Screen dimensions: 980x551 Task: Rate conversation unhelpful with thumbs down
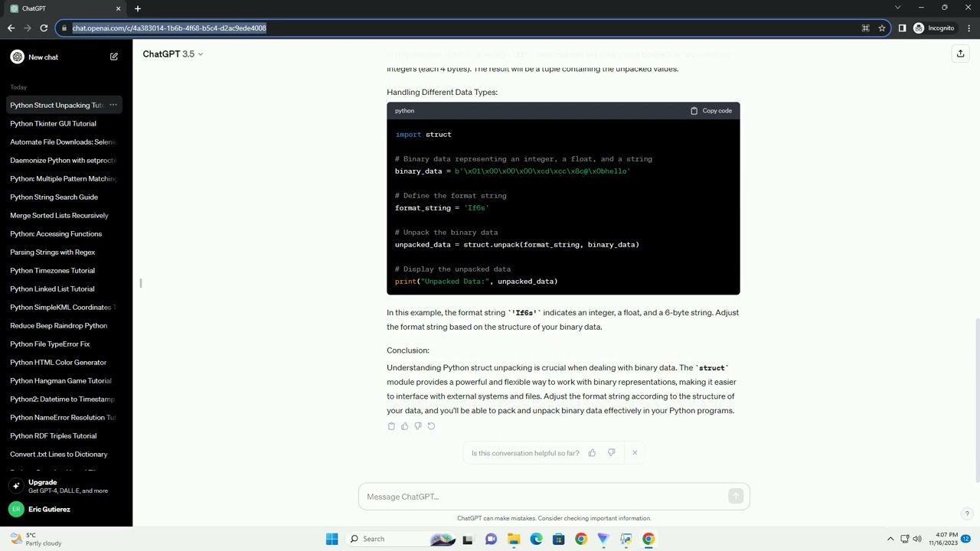pos(611,453)
